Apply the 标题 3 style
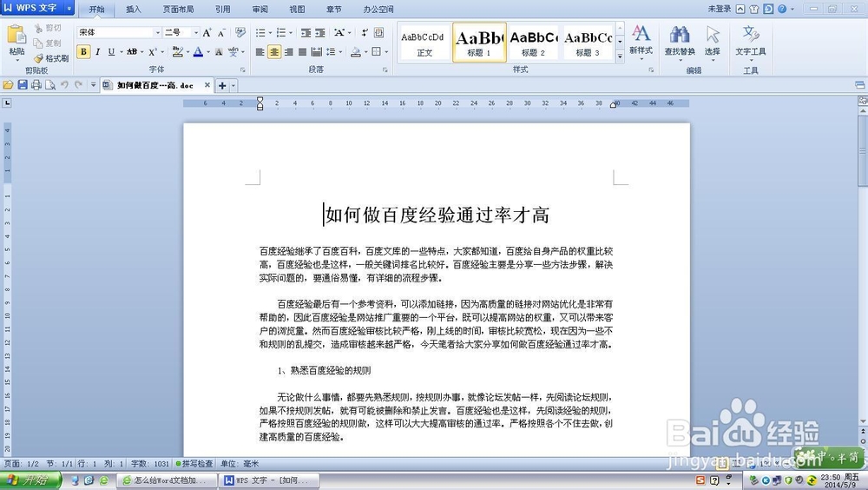The height and width of the screenshot is (490, 868). coord(588,42)
